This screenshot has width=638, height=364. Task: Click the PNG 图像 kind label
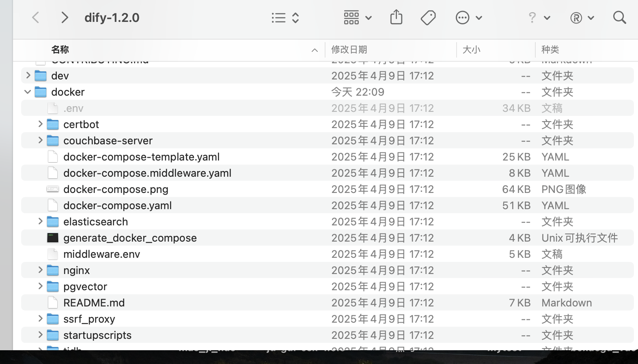(x=564, y=189)
